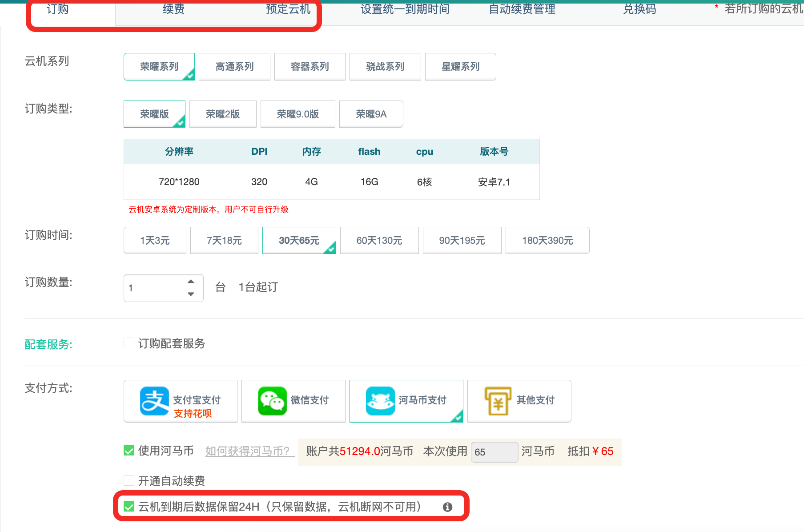804x532 pixels.
Task: Open the 如何获得河马币? link
Action: (x=247, y=451)
